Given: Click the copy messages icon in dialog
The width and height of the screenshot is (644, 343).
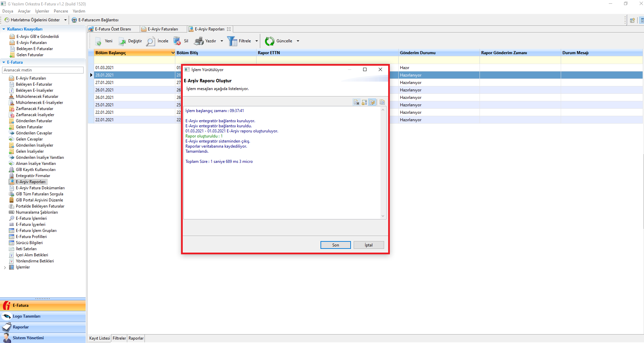Looking at the screenshot, I should [382, 102].
